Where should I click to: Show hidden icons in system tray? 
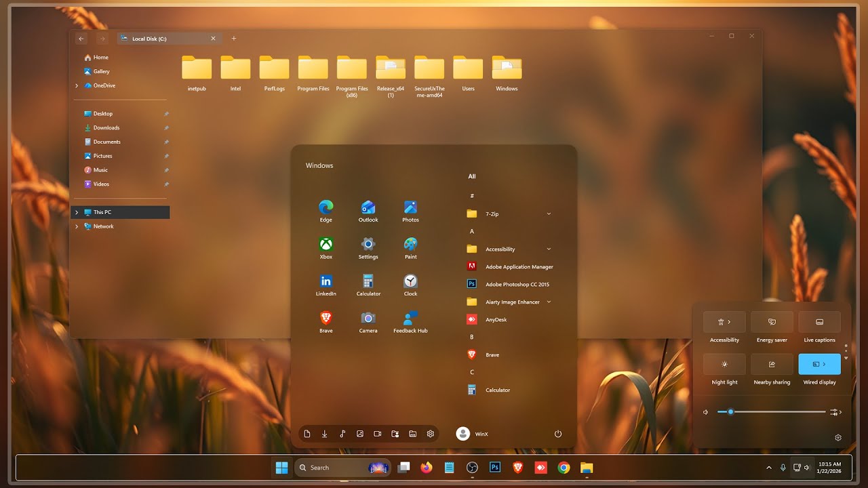pos(768,468)
